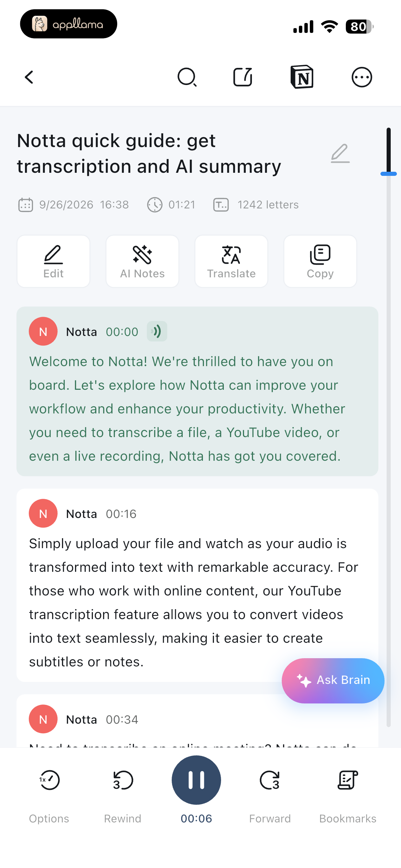
Task: Tap the transcript paragraph starting "Welcome to Notta!"
Action: (187, 409)
